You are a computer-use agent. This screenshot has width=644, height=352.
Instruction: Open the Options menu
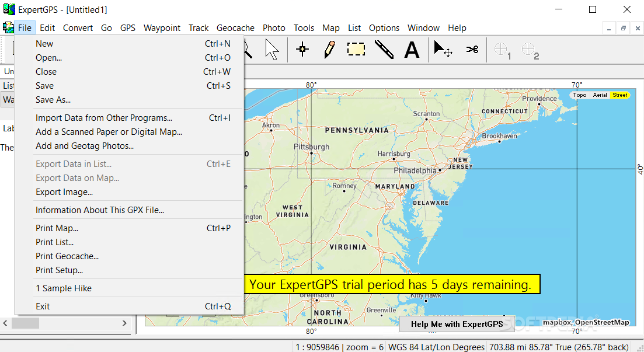[384, 27]
